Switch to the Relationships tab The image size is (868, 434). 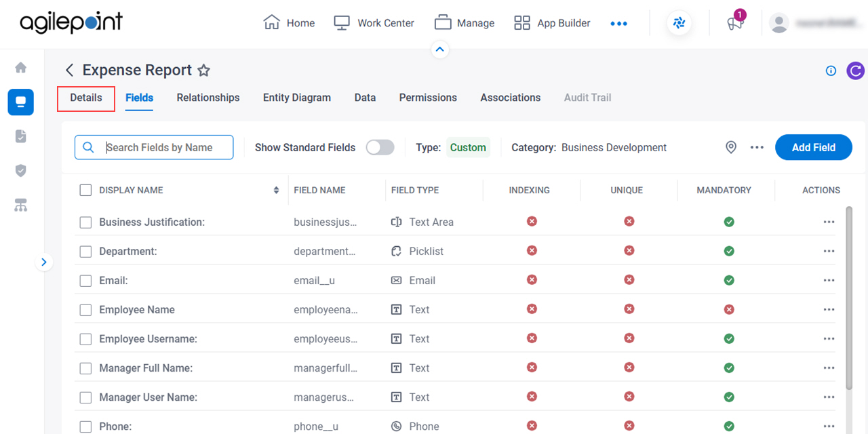tap(208, 98)
